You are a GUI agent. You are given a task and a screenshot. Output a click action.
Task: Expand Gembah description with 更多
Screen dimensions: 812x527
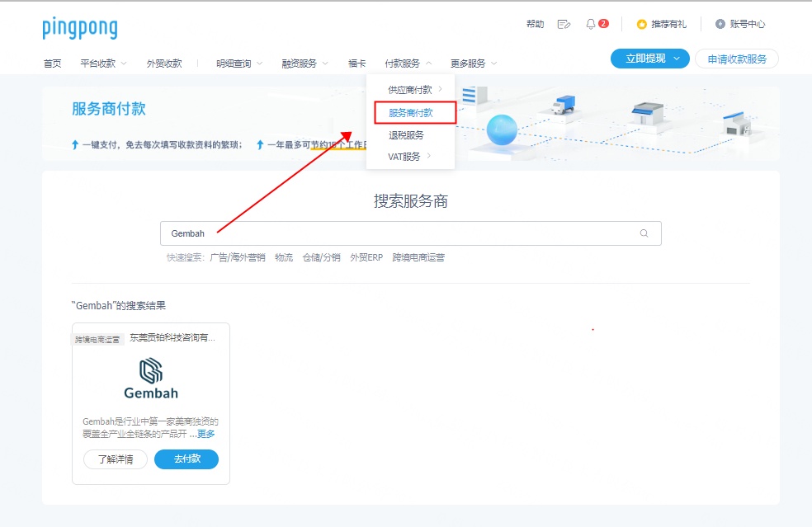[x=206, y=434]
